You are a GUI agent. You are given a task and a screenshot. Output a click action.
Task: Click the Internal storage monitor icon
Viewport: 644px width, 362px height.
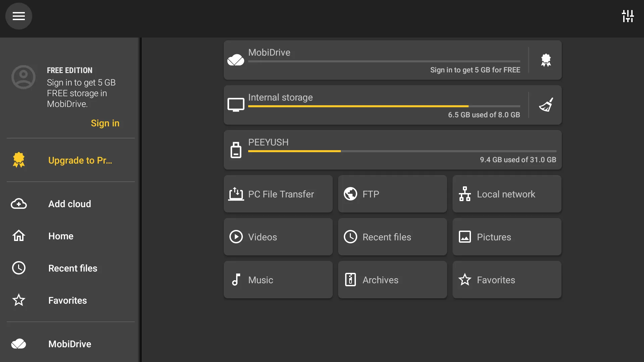pos(236,105)
